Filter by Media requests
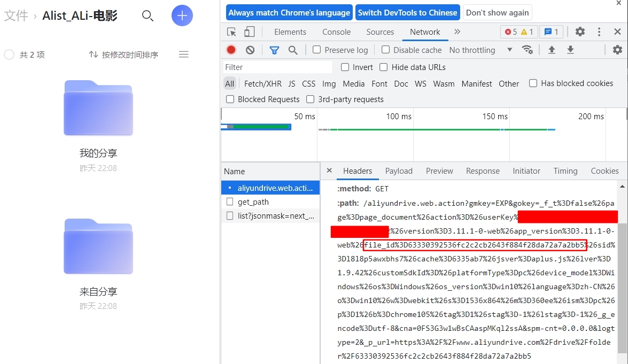 [354, 84]
